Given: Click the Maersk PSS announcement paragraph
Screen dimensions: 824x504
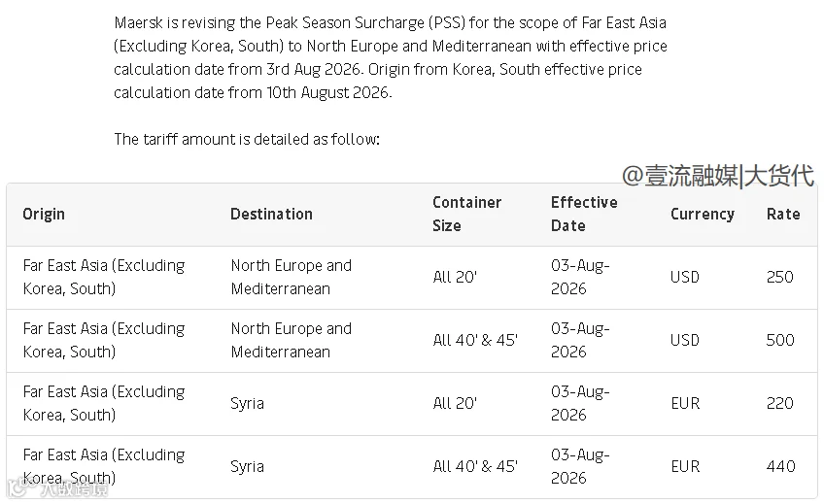Looking at the screenshot, I should [391, 57].
